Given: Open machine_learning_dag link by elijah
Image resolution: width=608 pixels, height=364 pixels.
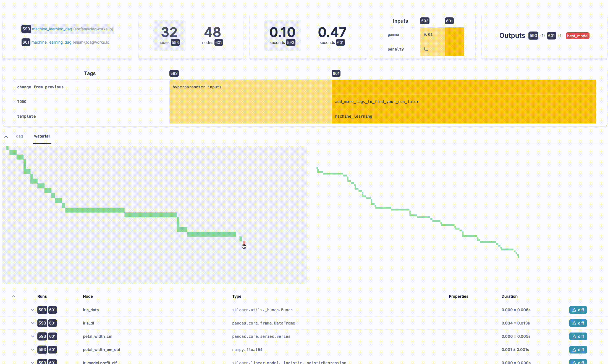Looking at the screenshot, I should (51, 42).
